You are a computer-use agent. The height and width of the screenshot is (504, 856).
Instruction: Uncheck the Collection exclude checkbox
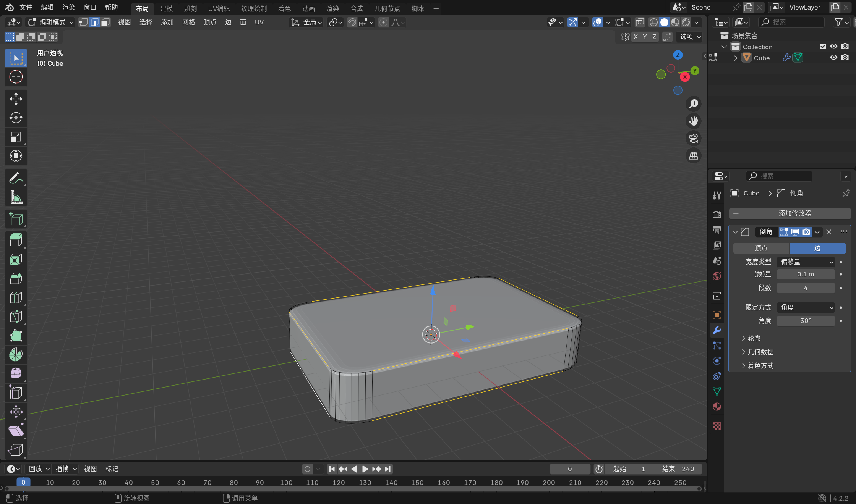tap(823, 47)
